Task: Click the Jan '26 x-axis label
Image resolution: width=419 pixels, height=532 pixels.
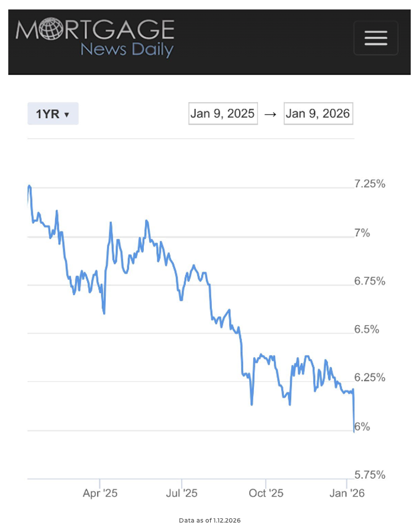Action: [347, 493]
